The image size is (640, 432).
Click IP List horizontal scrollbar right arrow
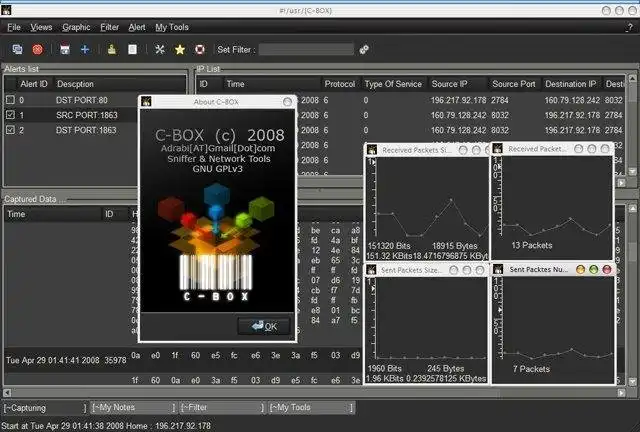[621, 183]
